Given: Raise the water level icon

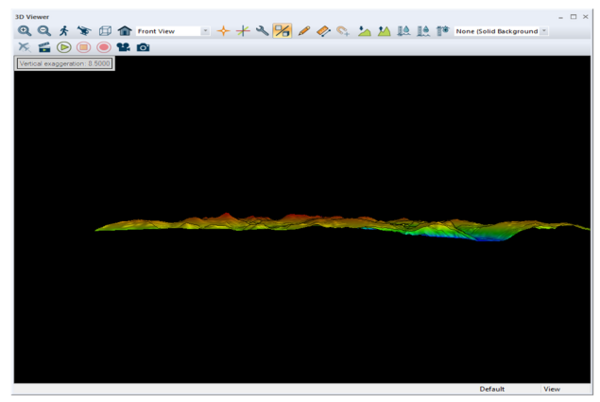Looking at the screenshot, I should tap(423, 31).
